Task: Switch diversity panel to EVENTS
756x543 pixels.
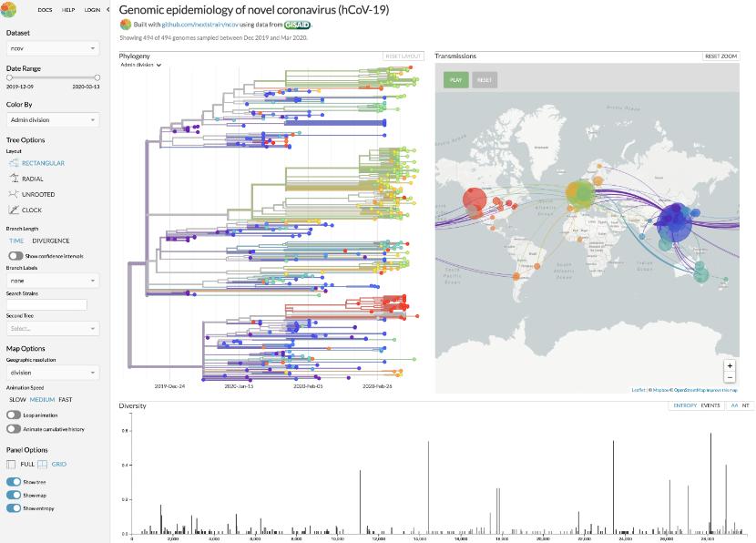Action: pos(710,405)
